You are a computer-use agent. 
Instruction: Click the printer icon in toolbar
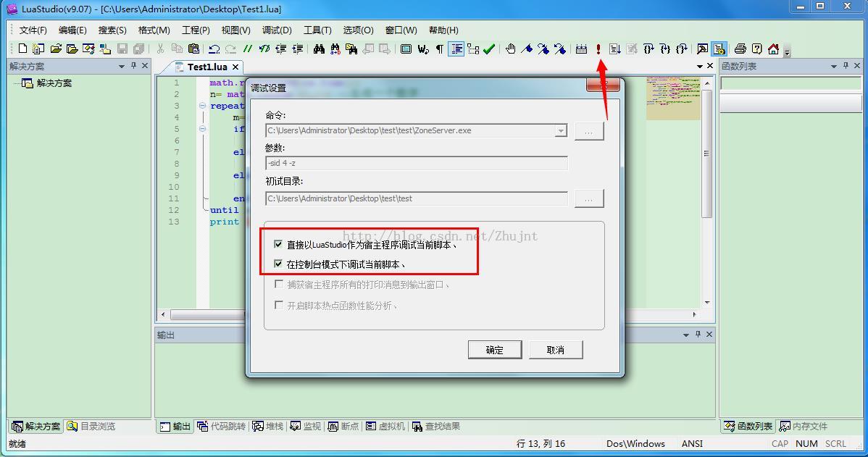(x=740, y=49)
